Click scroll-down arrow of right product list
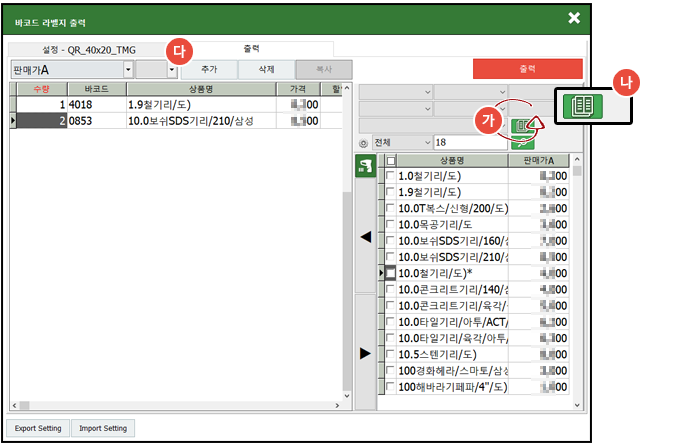Viewport: 680px width, 444px height. pos(577,405)
